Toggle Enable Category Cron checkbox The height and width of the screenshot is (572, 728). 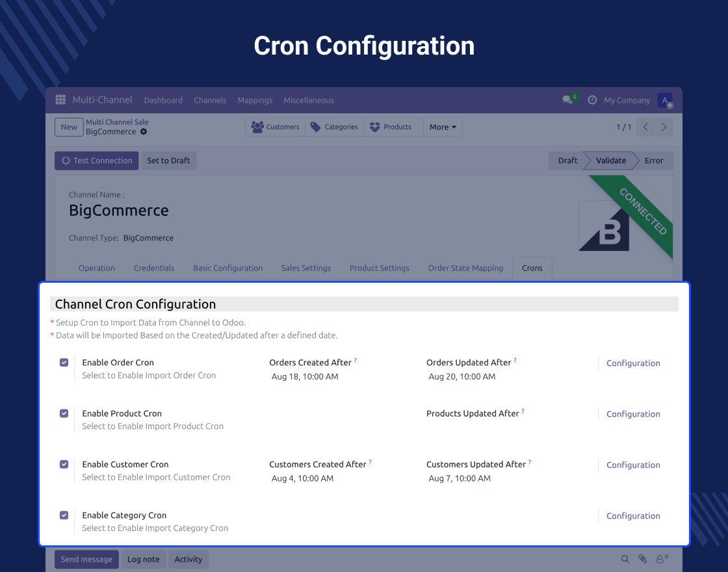[64, 515]
